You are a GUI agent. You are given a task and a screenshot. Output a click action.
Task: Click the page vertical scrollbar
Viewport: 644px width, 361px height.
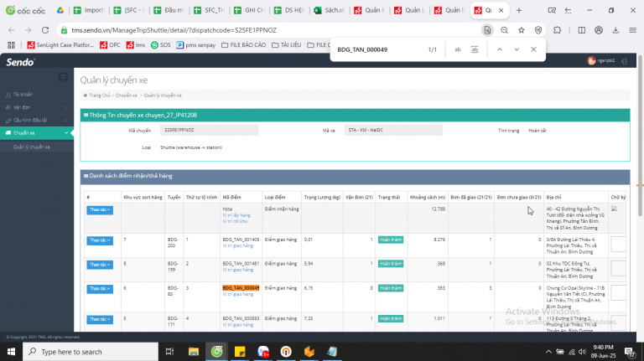[640, 136]
